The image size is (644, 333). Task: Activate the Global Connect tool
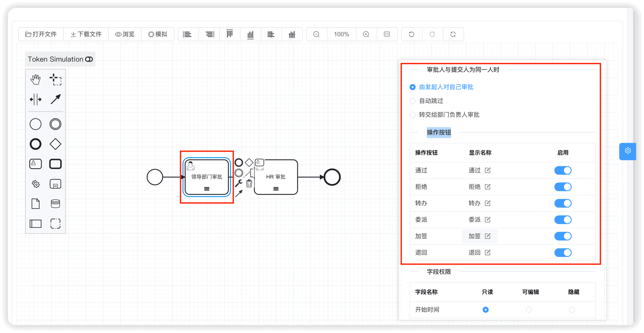pos(56,99)
